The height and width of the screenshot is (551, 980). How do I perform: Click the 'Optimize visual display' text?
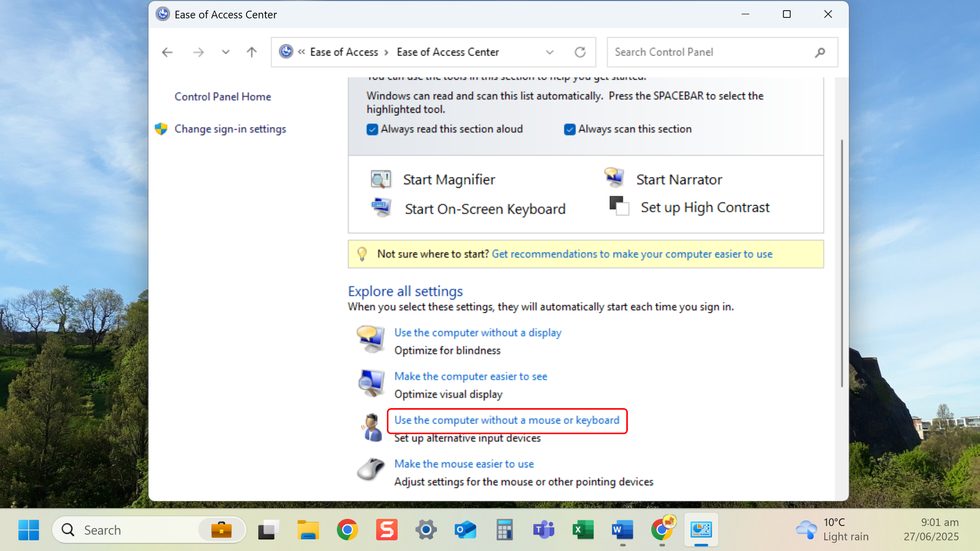(x=448, y=394)
